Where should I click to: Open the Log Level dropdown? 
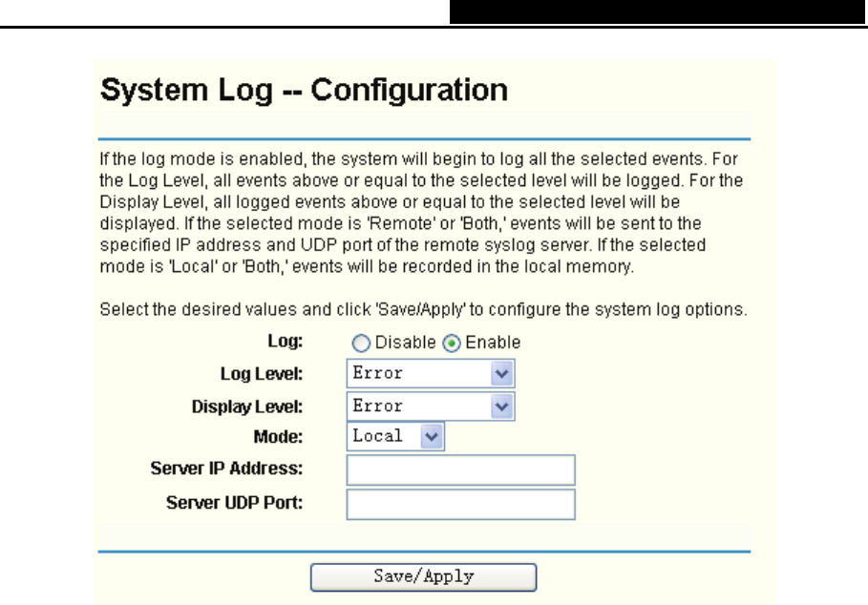click(431, 373)
